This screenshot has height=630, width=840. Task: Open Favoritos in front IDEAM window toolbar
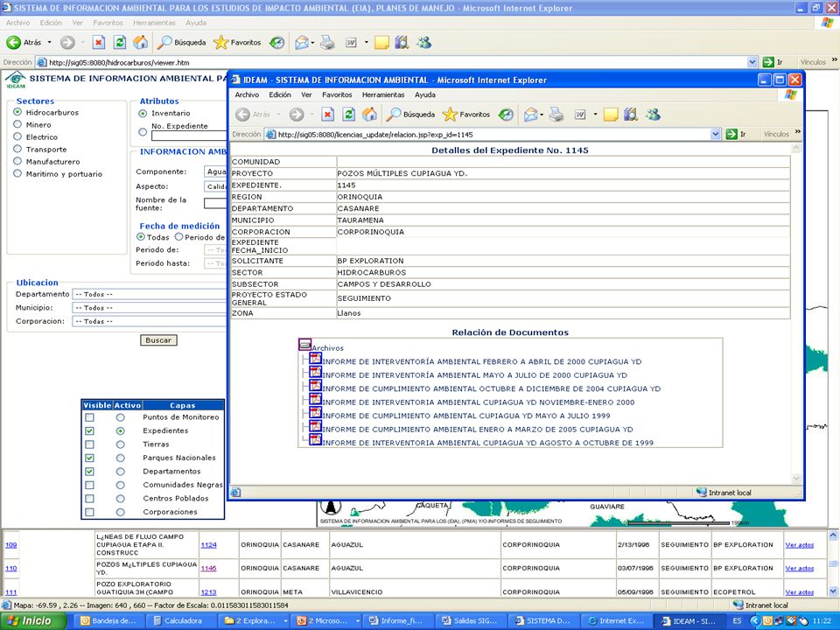click(x=466, y=114)
